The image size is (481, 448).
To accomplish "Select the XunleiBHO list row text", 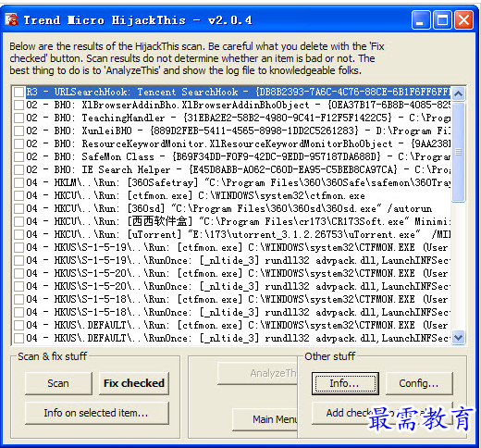I will click(x=238, y=131).
